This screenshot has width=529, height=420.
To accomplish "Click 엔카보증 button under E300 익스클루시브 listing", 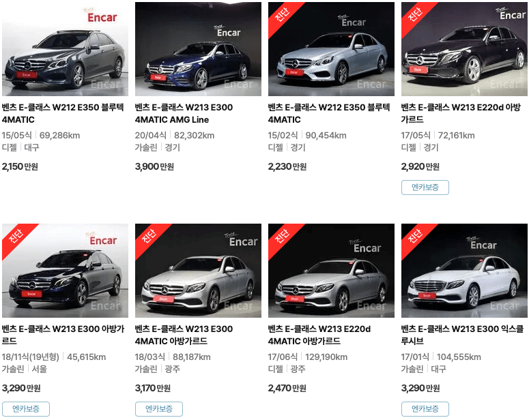I will coord(425,409).
